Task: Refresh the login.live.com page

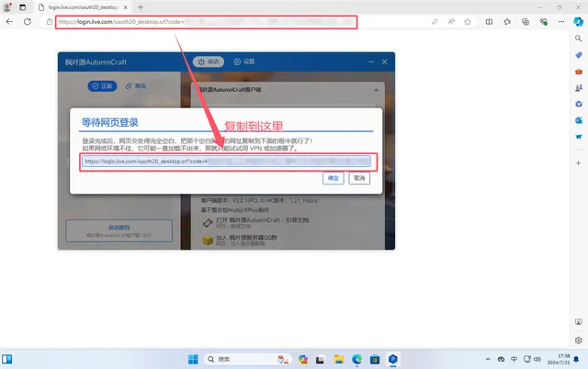Action: (28, 22)
